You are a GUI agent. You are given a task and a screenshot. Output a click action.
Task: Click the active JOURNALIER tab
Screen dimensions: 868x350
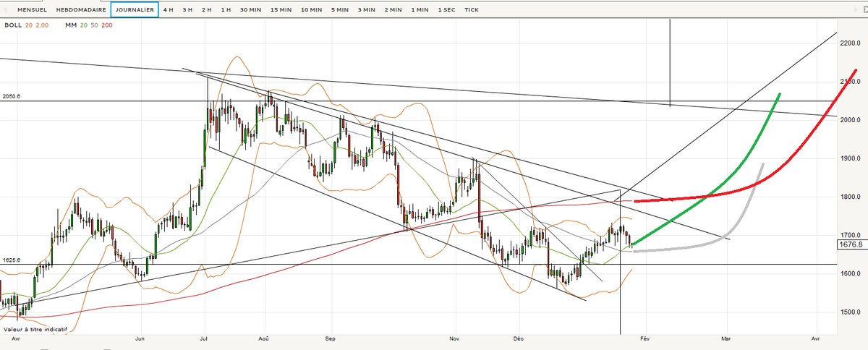(x=134, y=10)
